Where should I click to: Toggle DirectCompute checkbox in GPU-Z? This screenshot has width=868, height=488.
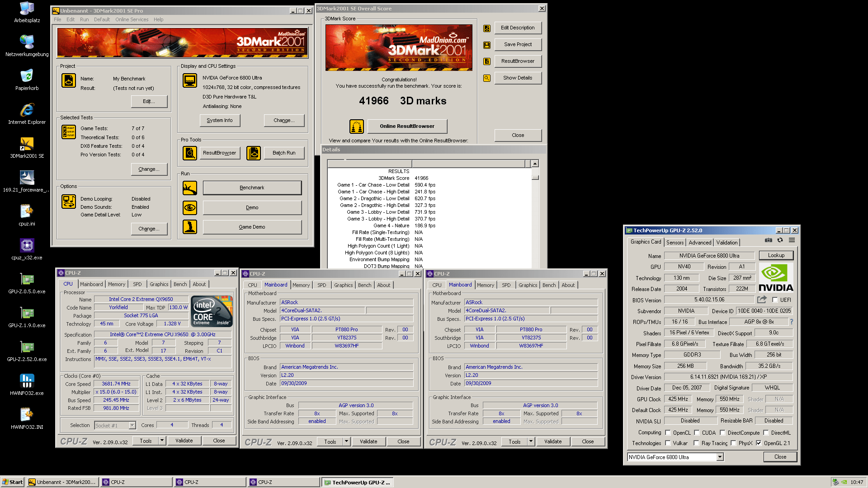click(x=722, y=432)
